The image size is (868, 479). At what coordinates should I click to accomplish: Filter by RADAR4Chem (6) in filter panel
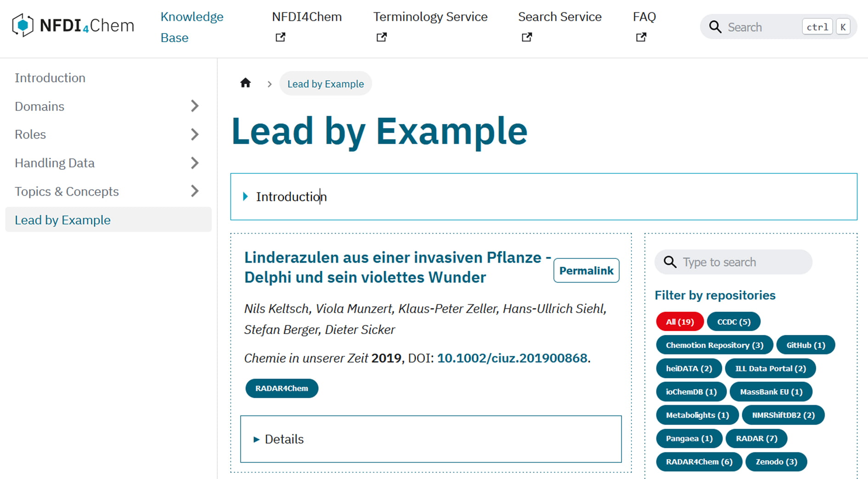tap(699, 462)
